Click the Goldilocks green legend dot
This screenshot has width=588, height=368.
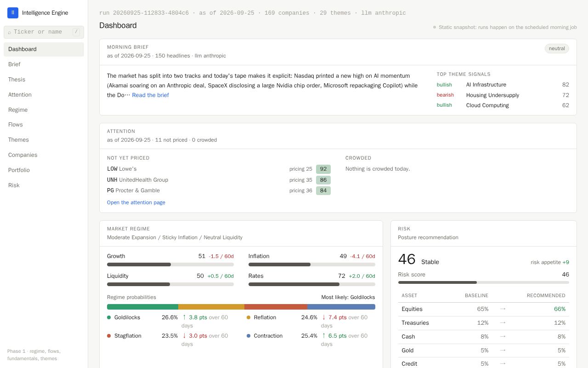109,317
